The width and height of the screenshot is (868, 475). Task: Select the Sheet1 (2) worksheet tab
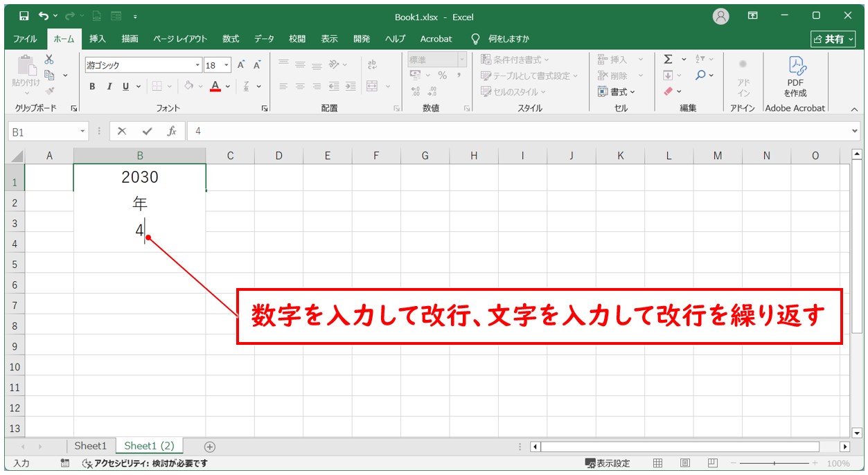tap(149, 446)
